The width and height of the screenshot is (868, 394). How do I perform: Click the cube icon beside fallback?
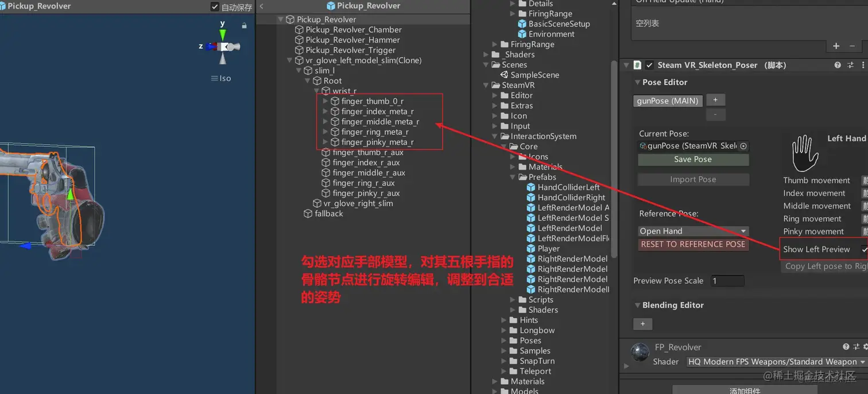pos(308,214)
